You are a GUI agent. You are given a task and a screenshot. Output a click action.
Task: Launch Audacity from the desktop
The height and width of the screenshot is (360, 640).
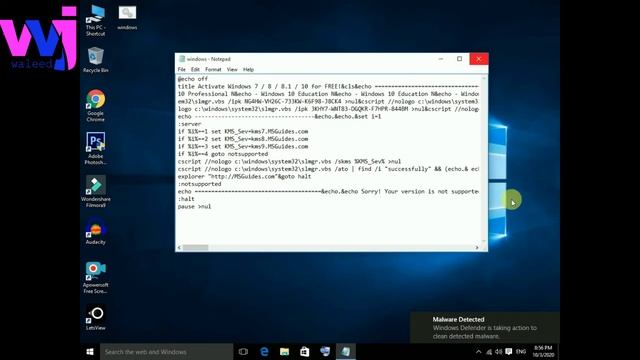(96, 231)
